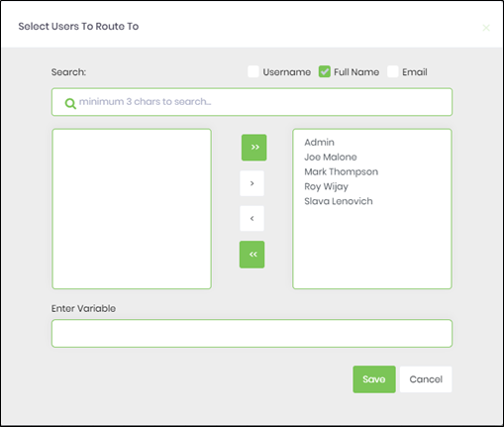Uncheck the Full Name checkbox

(x=325, y=71)
